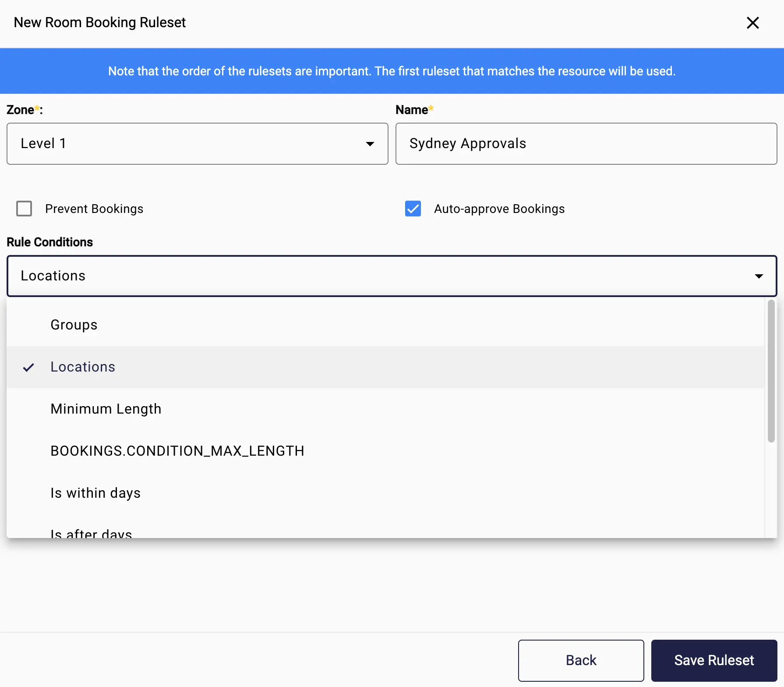Click the Prevent Bookings label

click(x=94, y=209)
